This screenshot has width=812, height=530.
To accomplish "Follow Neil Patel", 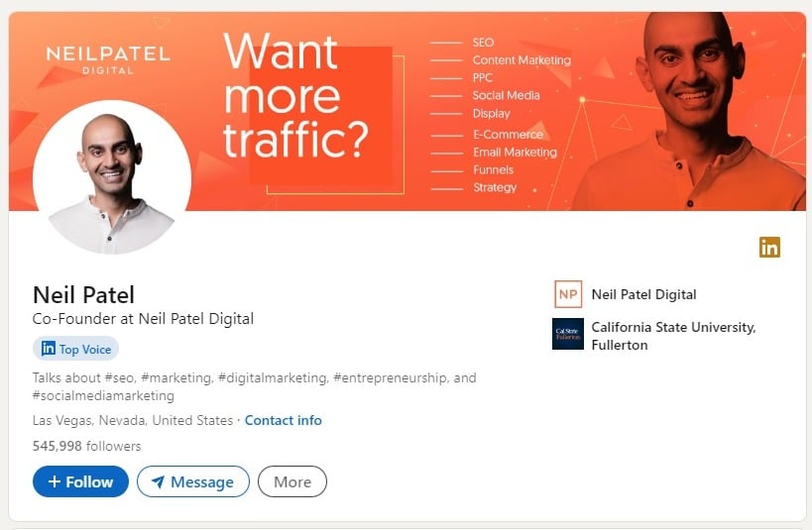I will coord(80,482).
